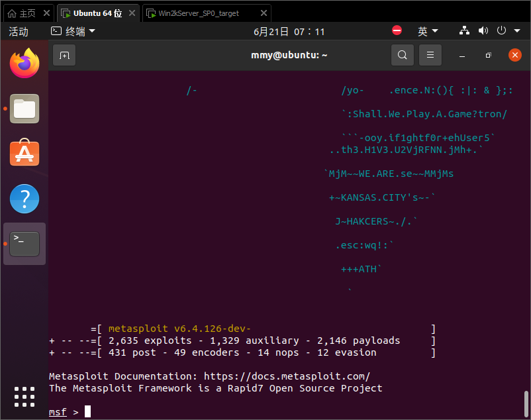
Task: Click the 'Rapid7 Open Source Project' text
Action: pyautogui.click(x=305, y=388)
